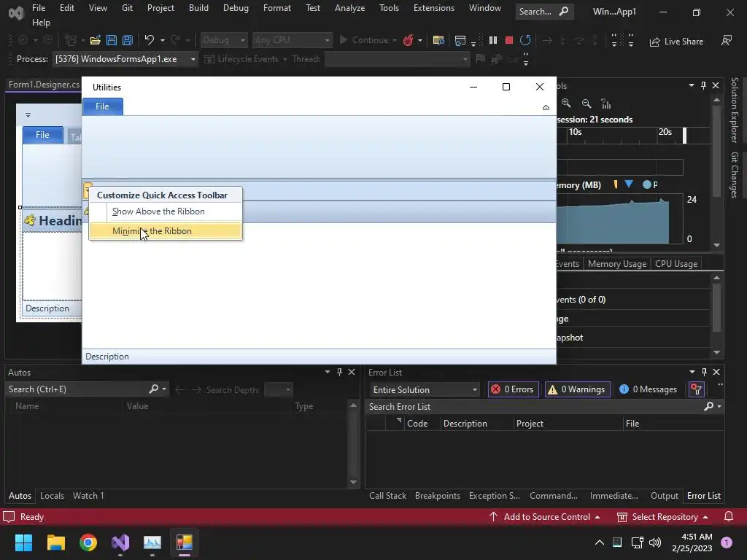This screenshot has width=747, height=560.
Task: Toggle the 0 Errors filter
Action: click(514, 389)
